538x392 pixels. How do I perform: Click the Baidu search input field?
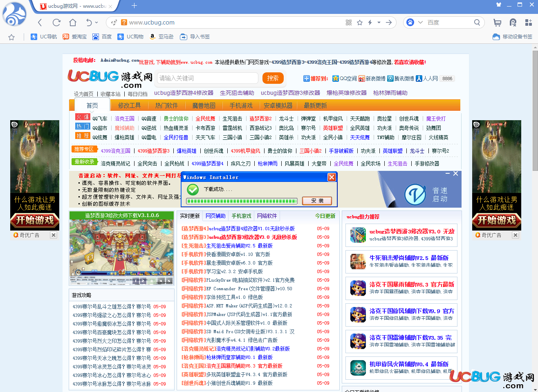448,22
